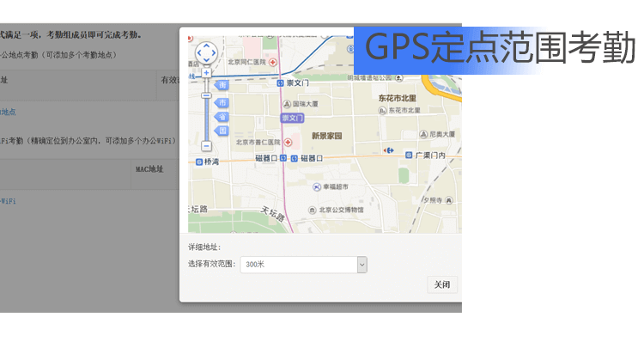Click the map zoom in plus button
The height and width of the screenshot is (348, 644).
coord(206,73)
